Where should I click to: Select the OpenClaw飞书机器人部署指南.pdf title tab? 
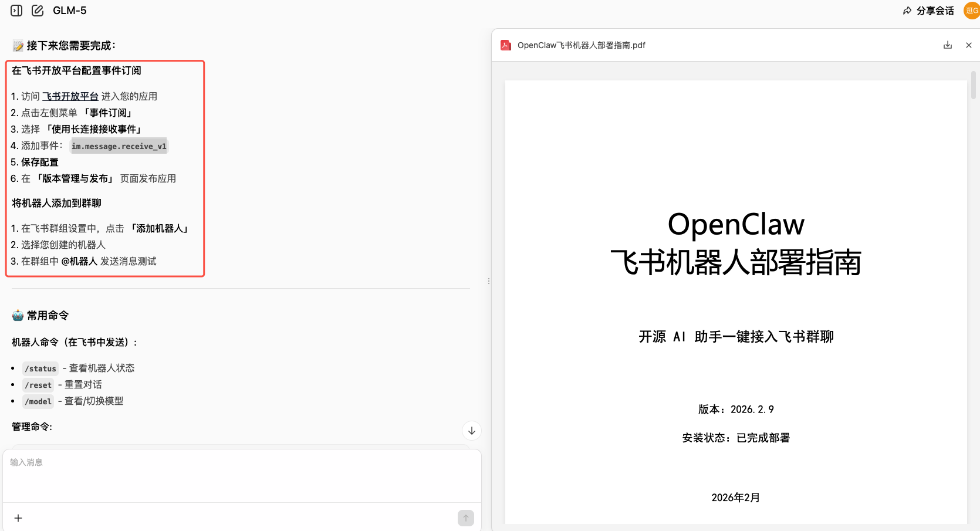point(581,45)
